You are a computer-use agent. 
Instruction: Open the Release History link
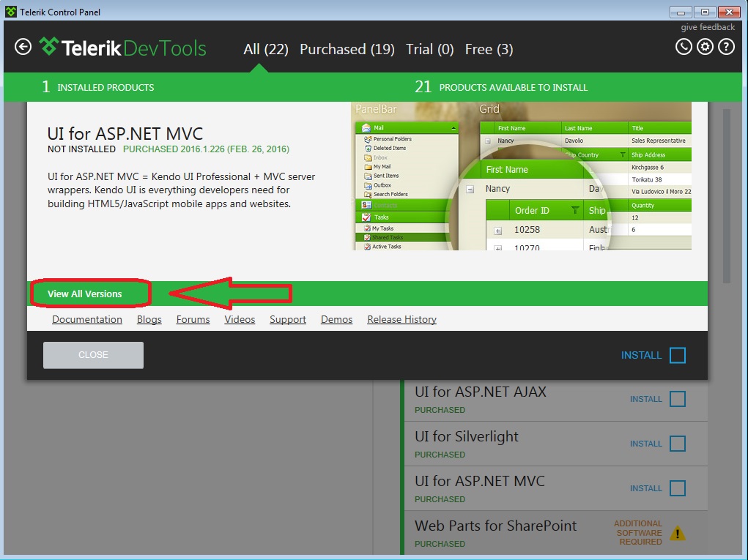click(x=401, y=319)
